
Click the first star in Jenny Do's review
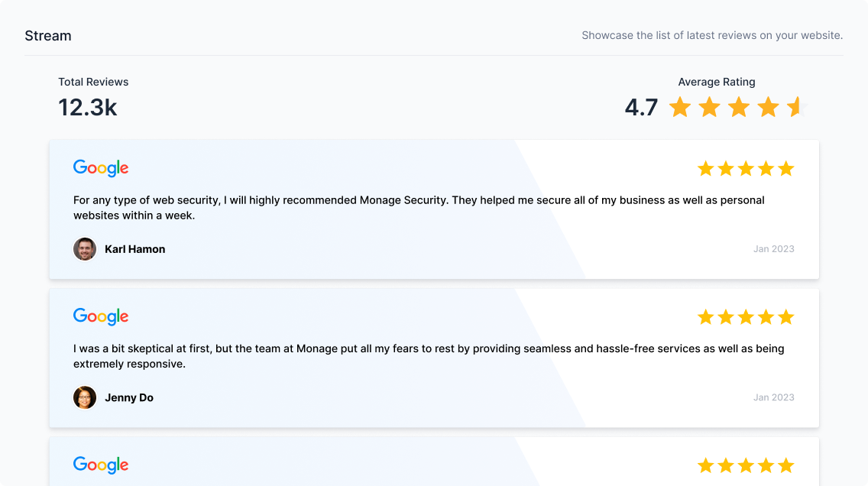705,316
